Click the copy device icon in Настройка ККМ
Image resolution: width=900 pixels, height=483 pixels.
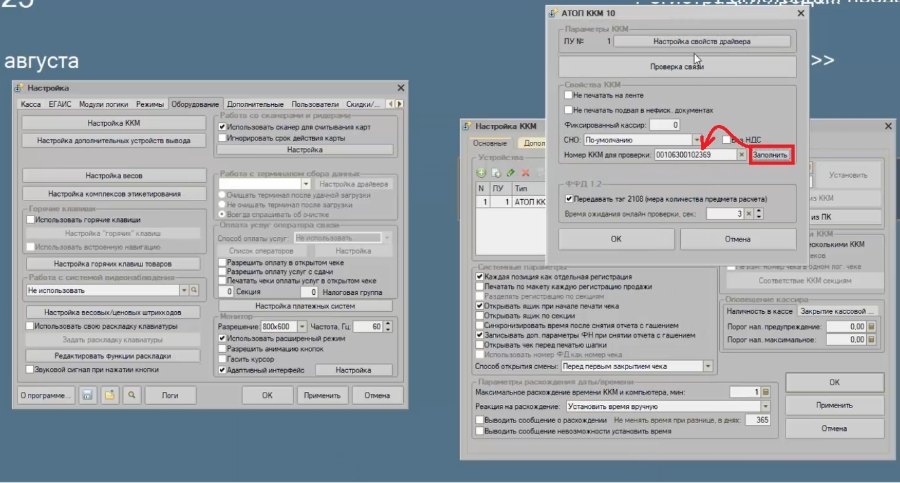[x=496, y=172]
